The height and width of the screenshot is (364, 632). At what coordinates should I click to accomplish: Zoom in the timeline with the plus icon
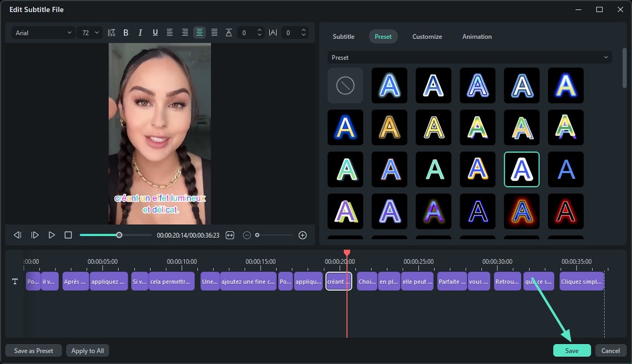pyautogui.click(x=302, y=235)
